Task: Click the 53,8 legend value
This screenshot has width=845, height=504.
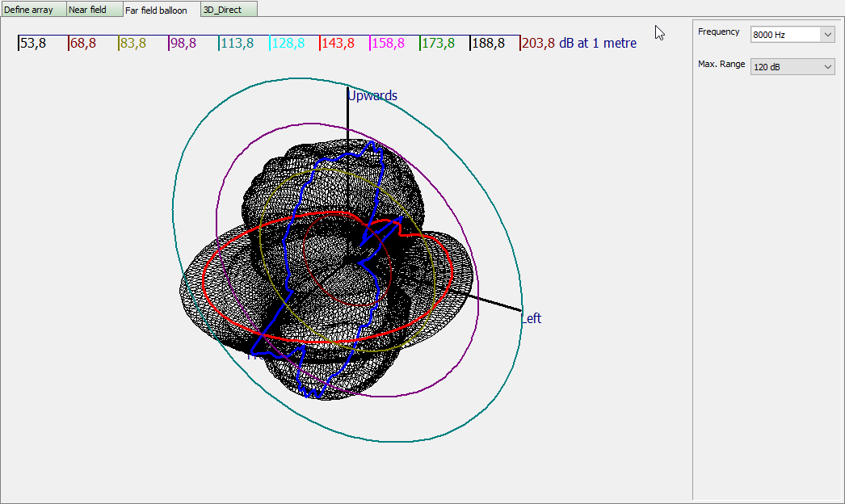Action: click(x=33, y=43)
